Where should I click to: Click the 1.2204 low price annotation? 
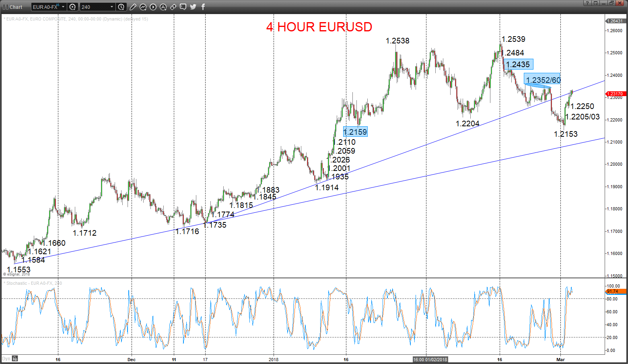pos(467,123)
